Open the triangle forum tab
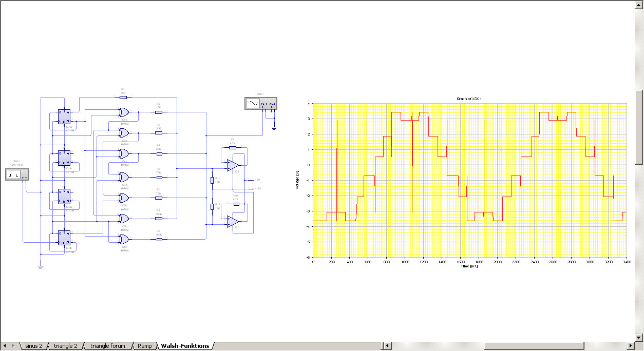Image resolution: width=644 pixels, height=351 pixels. tap(108, 346)
